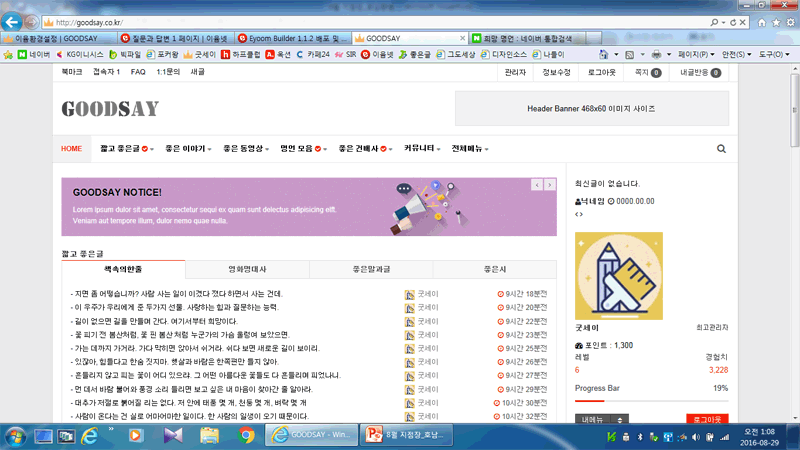Open the 내글반응 link
Image resolution: width=800 pixels, height=450 pixels.
point(700,72)
